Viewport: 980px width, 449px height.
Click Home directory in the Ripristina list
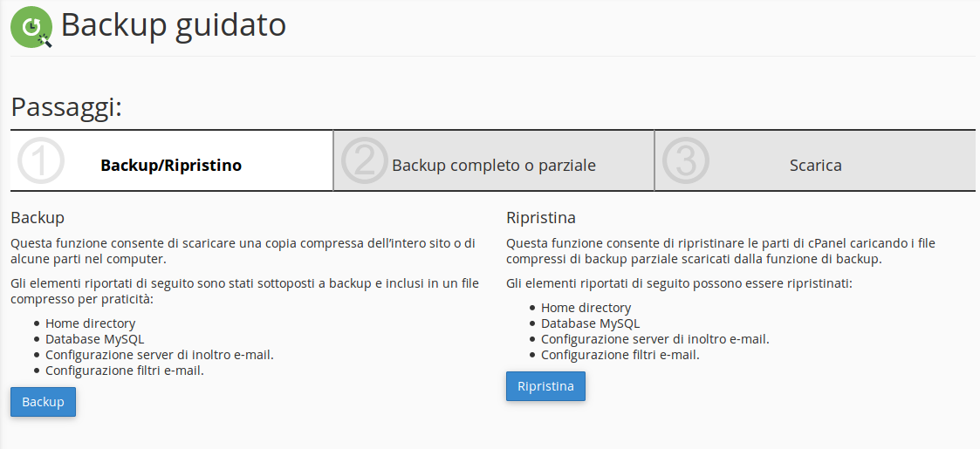pyautogui.click(x=586, y=308)
